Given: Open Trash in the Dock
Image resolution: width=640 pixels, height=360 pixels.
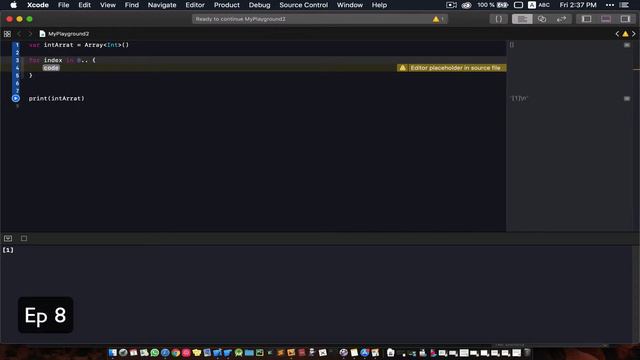Looking at the screenshot, I should [527, 353].
